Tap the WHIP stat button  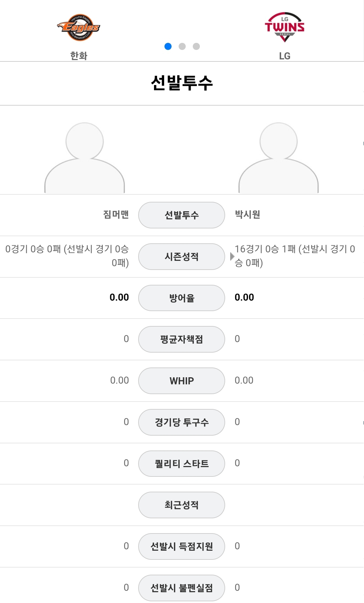(x=182, y=381)
